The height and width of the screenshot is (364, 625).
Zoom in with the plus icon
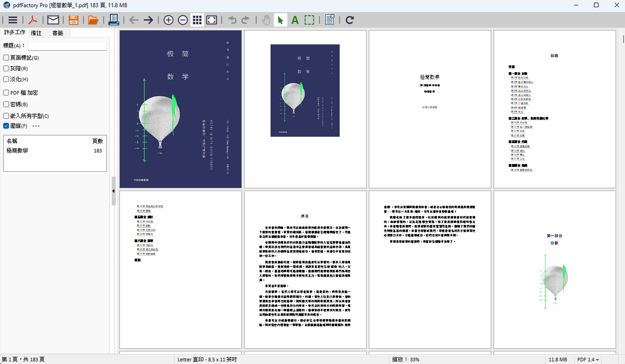coord(168,20)
